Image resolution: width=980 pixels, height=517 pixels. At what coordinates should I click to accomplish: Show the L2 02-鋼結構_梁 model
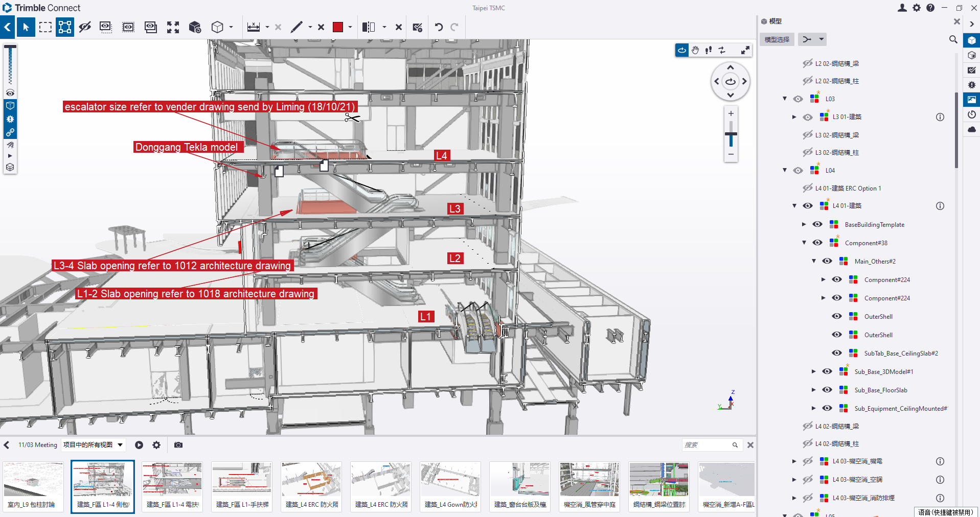point(808,63)
